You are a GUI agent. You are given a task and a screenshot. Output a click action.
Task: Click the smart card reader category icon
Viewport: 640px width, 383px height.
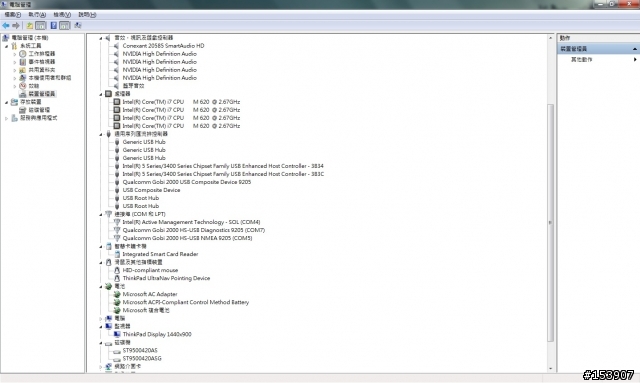pos(108,246)
